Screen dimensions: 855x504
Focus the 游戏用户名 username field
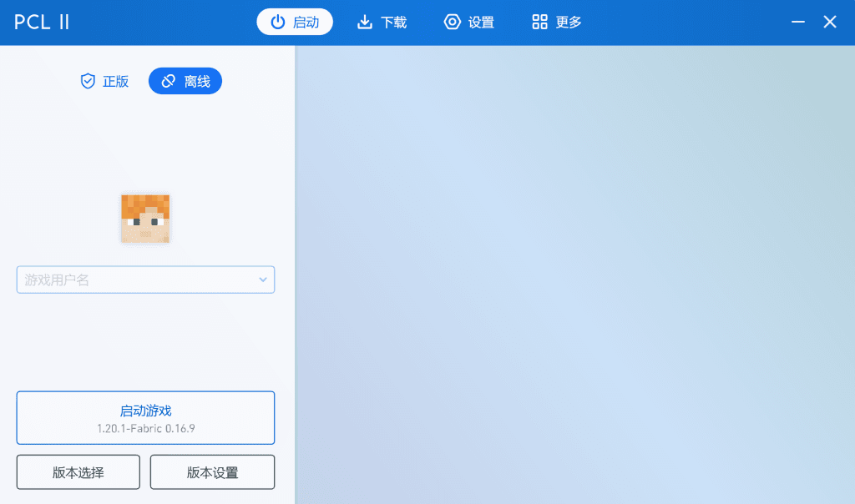pos(145,280)
